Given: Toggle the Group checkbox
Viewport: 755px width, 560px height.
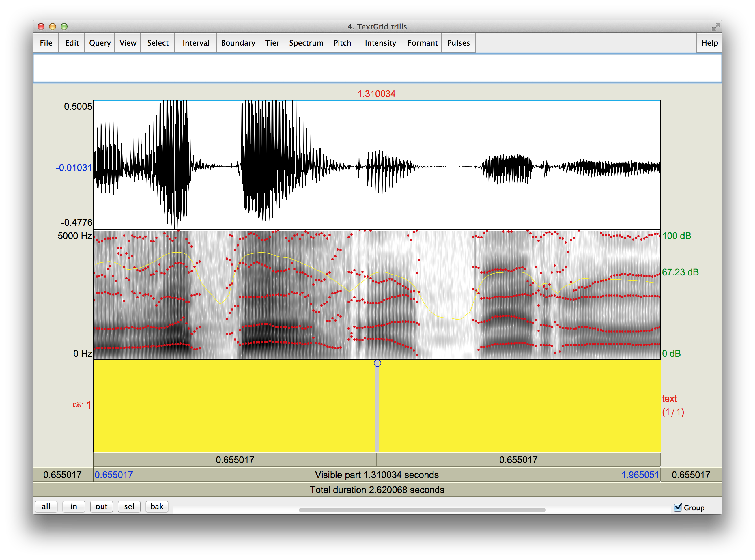Looking at the screenshot, I should (678, 507).
